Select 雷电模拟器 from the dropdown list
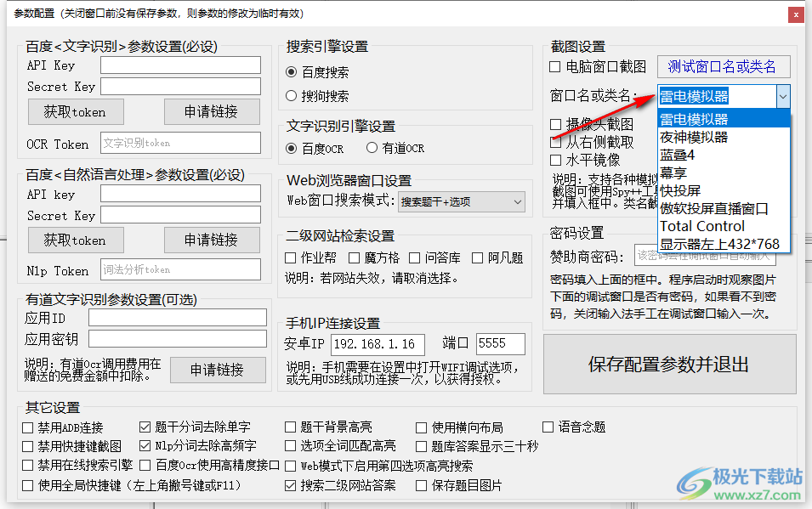Viewport: 812px width, 509px height. coord(724,119)
